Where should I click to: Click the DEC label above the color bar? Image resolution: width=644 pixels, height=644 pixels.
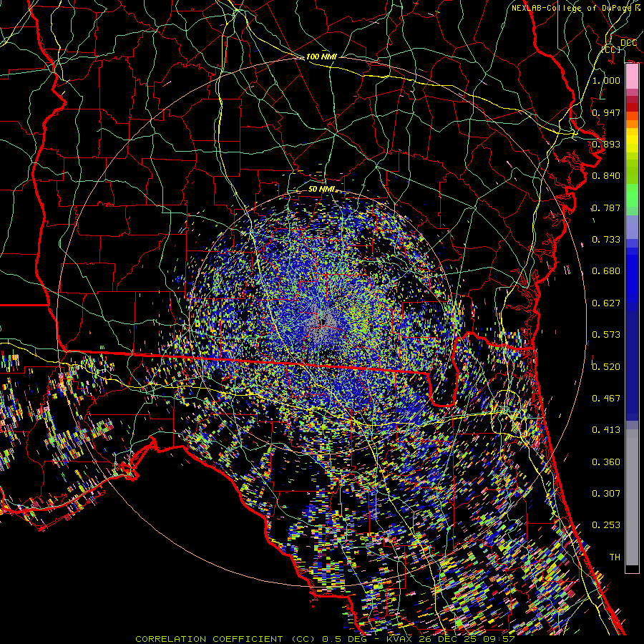point(628,43)
